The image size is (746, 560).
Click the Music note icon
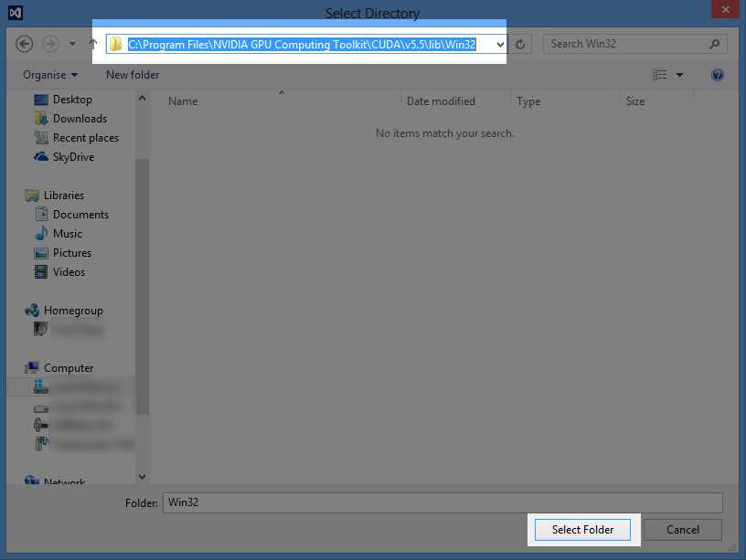[41, 234]
